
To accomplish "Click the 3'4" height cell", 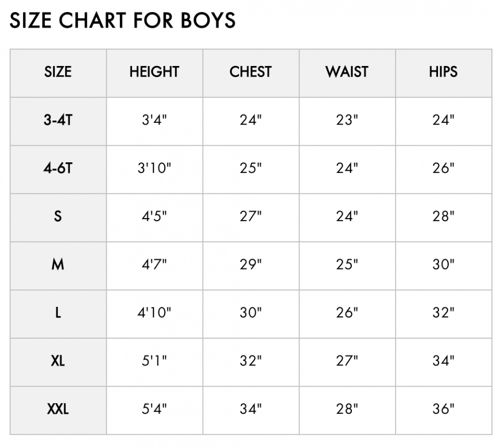I will point(155,121).
